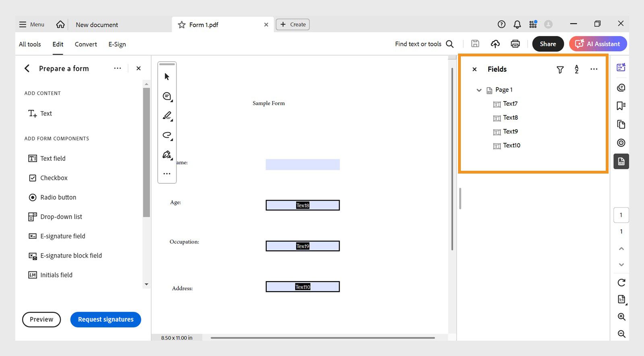Screen dimensions: 644x356
Task: Add a Drop-down list component
Action: [55, 217]
